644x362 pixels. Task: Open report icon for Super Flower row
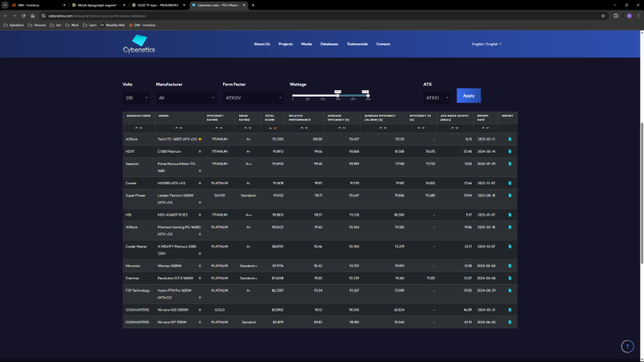tap(510, 195)
